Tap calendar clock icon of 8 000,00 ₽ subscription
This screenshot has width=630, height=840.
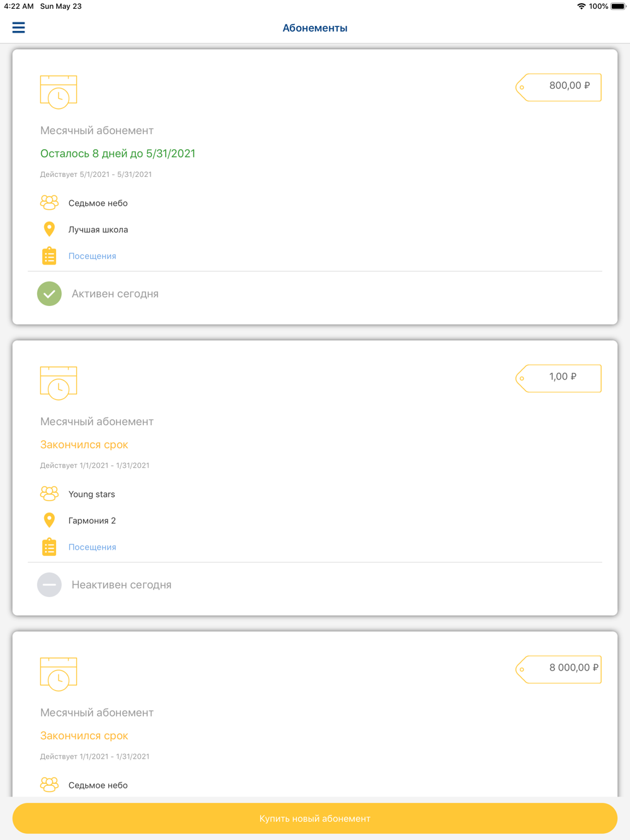[x=59, y=674]
